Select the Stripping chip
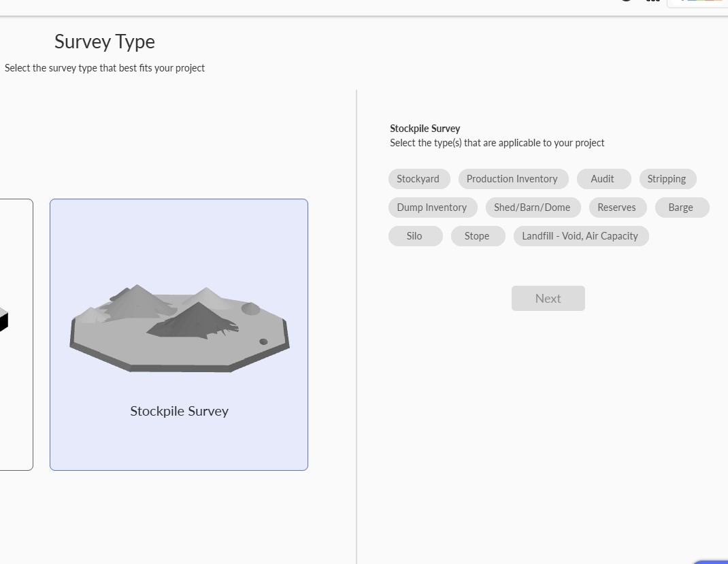 click(667, 179)
